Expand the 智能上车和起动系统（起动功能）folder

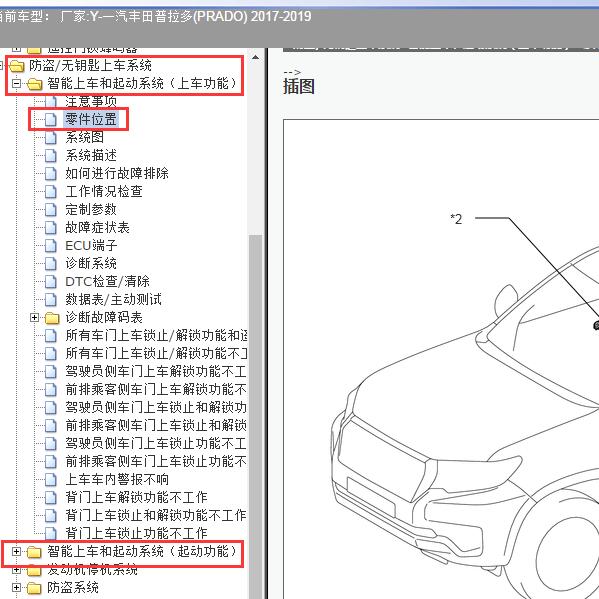16,551
